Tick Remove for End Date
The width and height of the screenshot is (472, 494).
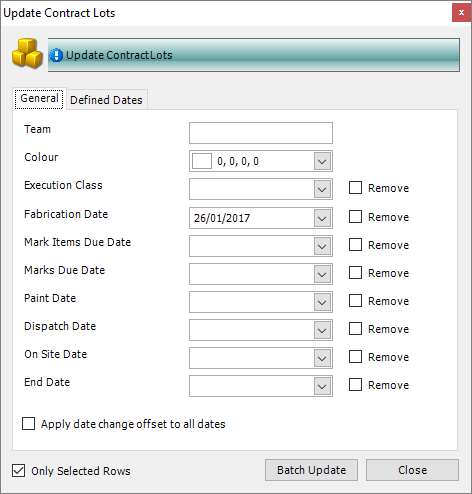pyautogui.click(x=355, y=385)
